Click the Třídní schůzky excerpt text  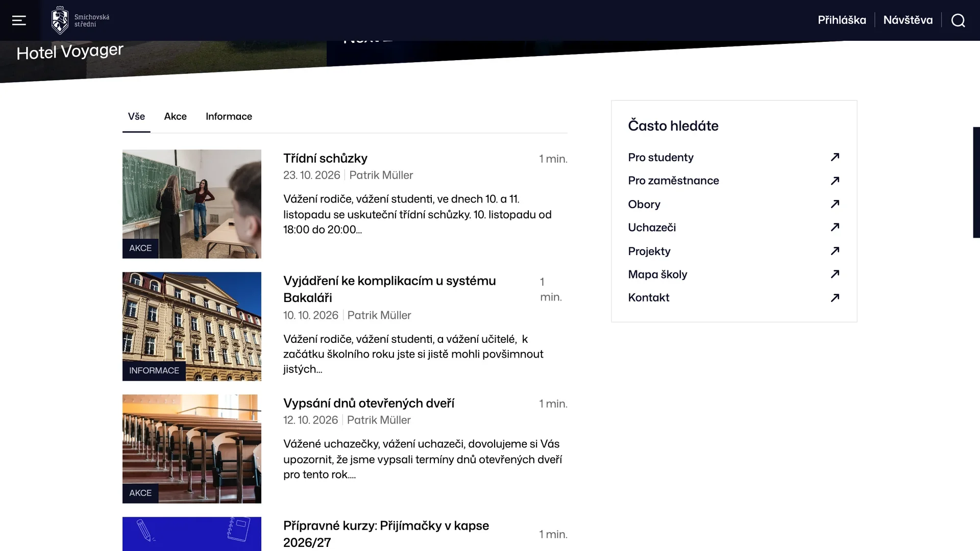click(418, 214)
